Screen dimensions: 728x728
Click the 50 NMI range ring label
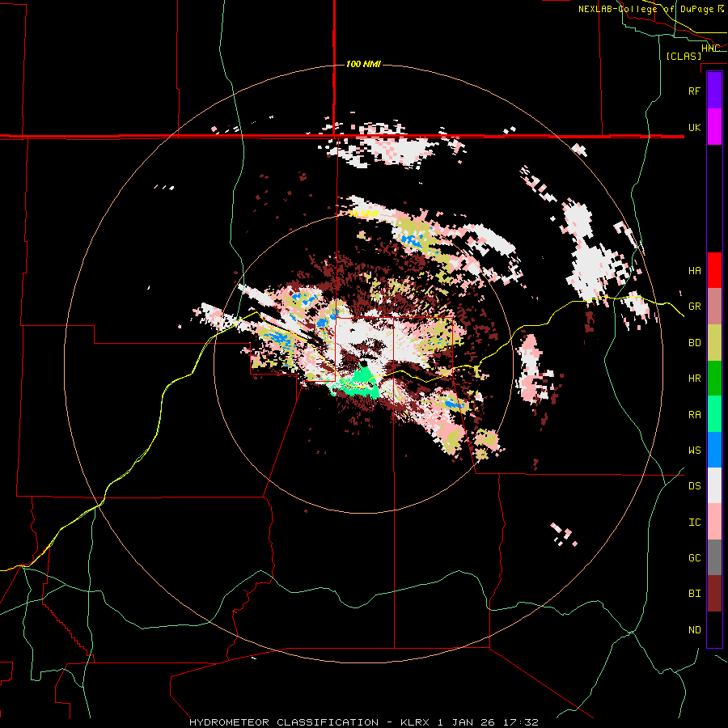[x=363, y=214]
